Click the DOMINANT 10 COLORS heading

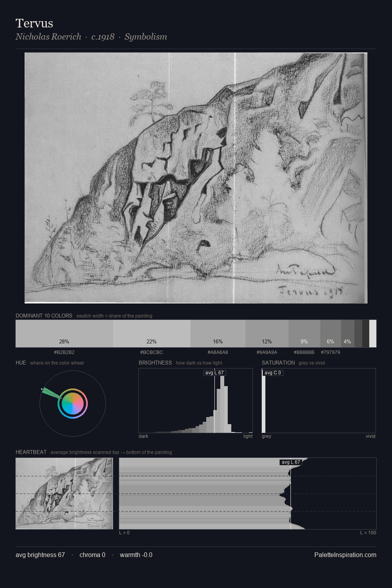coord(44,316)
